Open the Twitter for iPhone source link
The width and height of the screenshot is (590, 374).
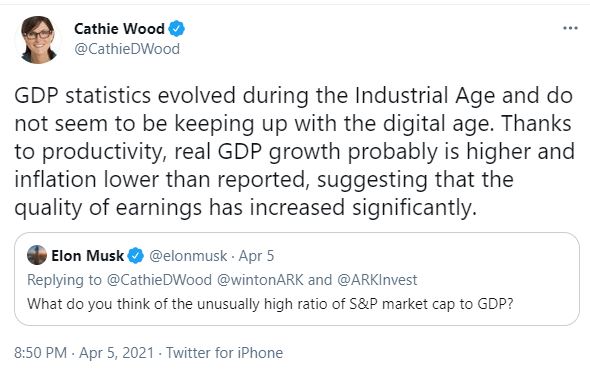pyautogui.click(x=224, y=353)
